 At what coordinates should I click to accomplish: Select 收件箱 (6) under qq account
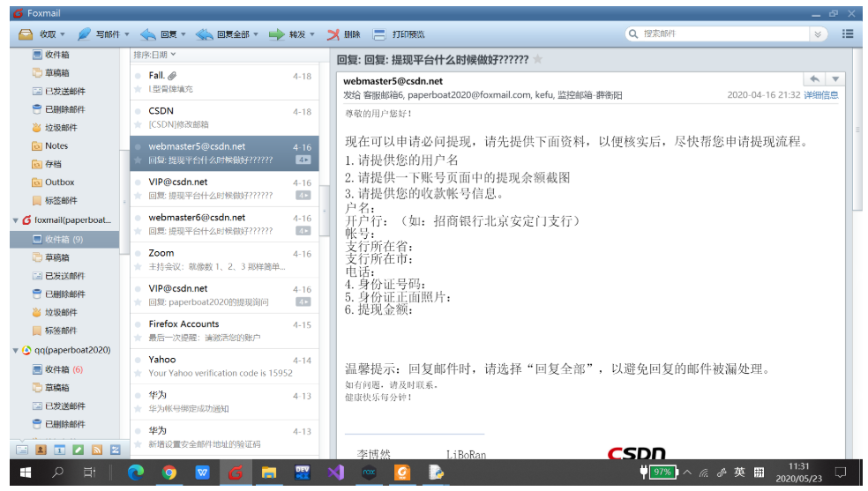pyautogui.click(x=57, y=369)
